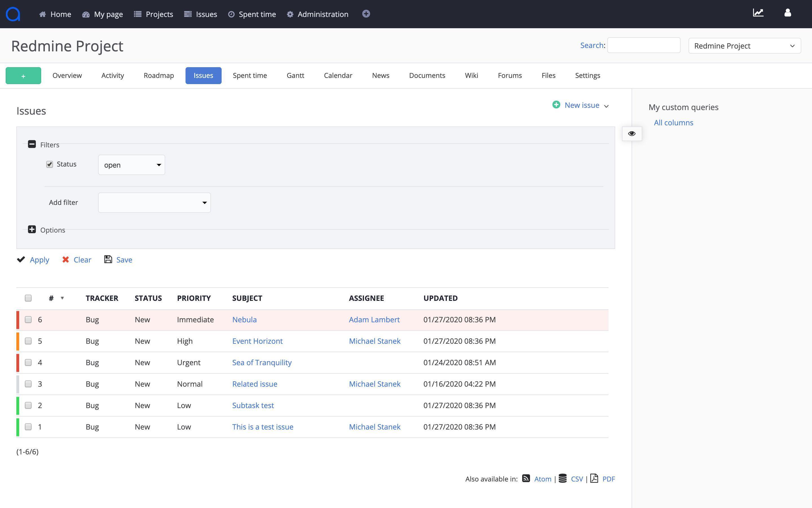Screen dimensions: 812x508
Task: Click the red X Clear icon
Action: pyautogui.click(x=65, y=259)
